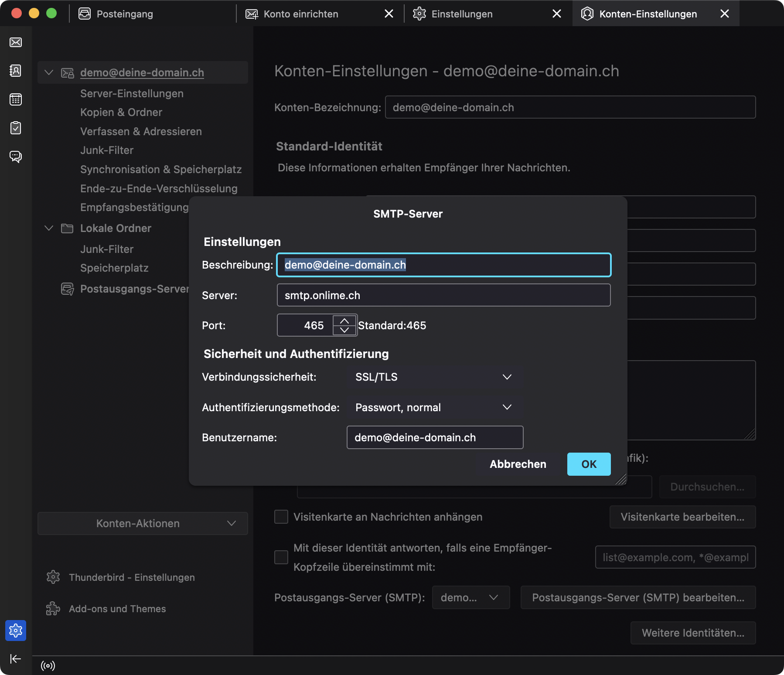
Task: Switch to the Posteingang tab
Action: click(x=153, y=14)
